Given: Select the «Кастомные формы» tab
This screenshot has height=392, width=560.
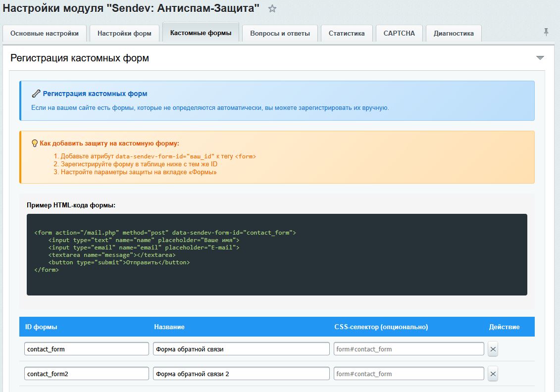Looking at the screenshot, I should [x=201, y=33].
